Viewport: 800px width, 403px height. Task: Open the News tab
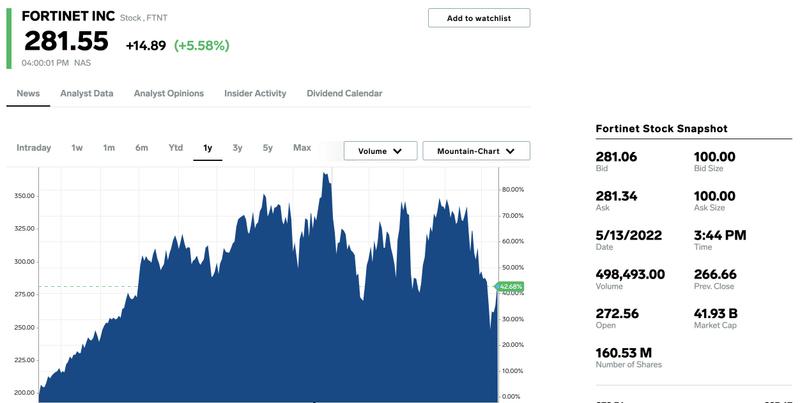click(28, 93)
